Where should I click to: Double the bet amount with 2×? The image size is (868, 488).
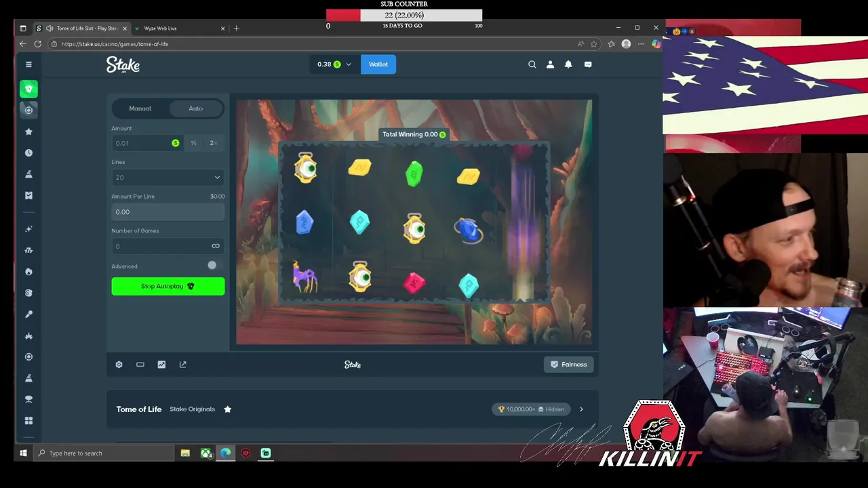click(x=213, y=143)
